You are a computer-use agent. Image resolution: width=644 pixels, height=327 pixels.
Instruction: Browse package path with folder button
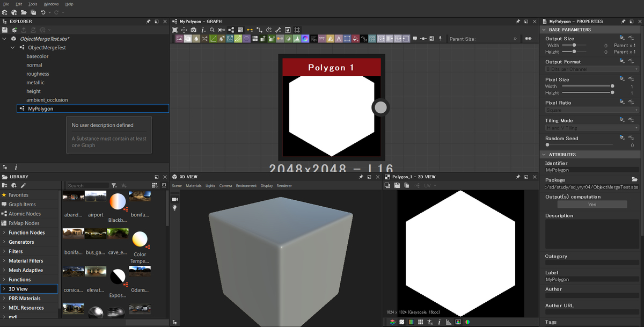[x=634, y=179]
